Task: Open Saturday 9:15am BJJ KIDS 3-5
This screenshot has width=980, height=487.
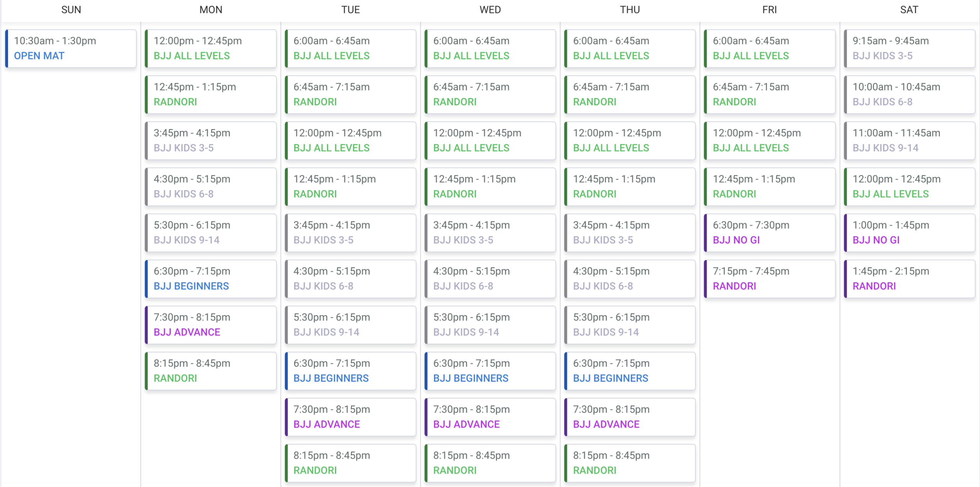Action: point(909,49)
